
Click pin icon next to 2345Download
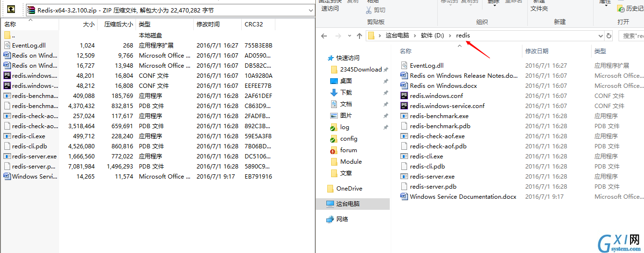click(x=385, y=70)
